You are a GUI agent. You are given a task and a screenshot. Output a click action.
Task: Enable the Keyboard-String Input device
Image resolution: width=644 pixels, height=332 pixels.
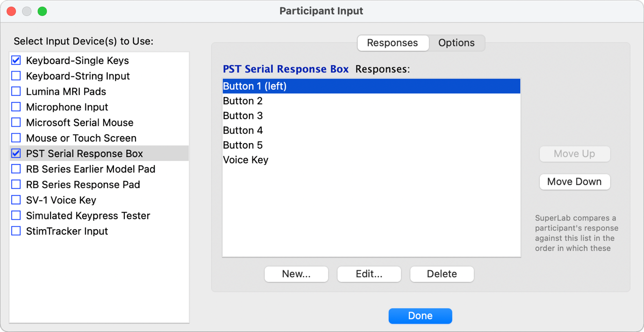(x=16, y=76)
